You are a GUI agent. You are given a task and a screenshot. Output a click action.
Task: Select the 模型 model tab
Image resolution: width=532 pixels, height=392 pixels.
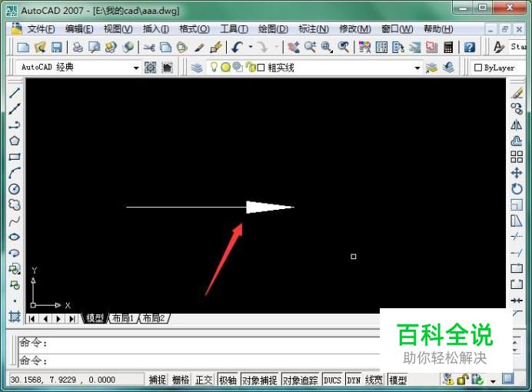[95, 318]
